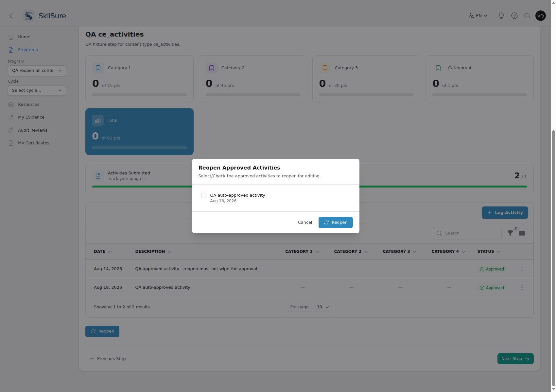Click 'QA approved activity - reopen must not wipe' description

click(196, 269)
